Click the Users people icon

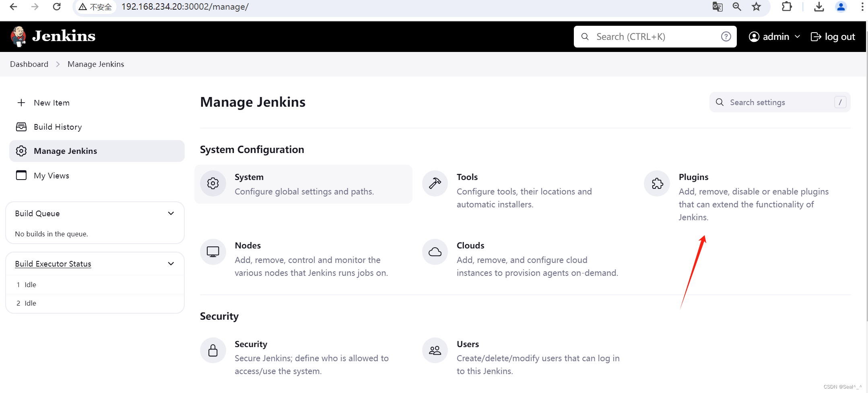point(435,350)
